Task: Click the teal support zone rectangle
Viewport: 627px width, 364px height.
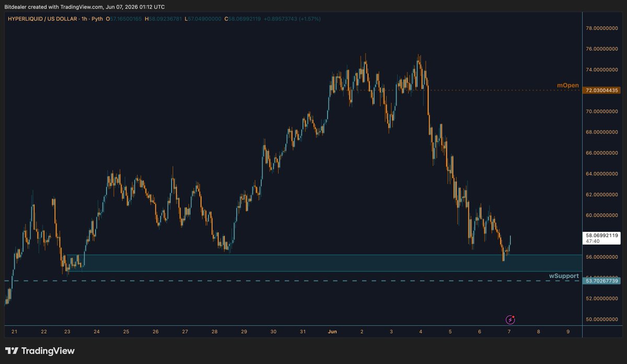Action: [323, 263]
